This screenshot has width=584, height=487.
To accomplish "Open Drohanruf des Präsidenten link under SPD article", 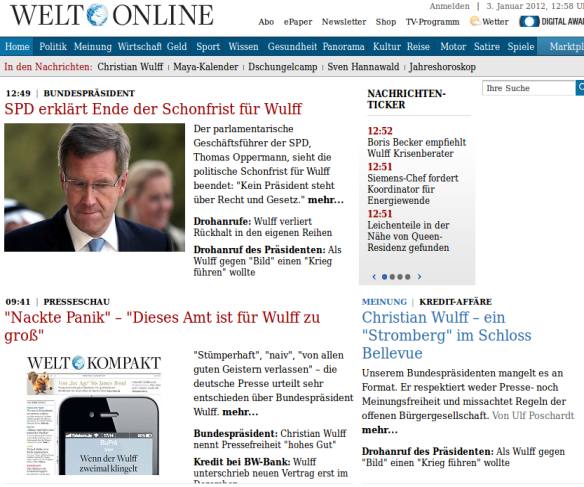I will [x=267, y=261].
